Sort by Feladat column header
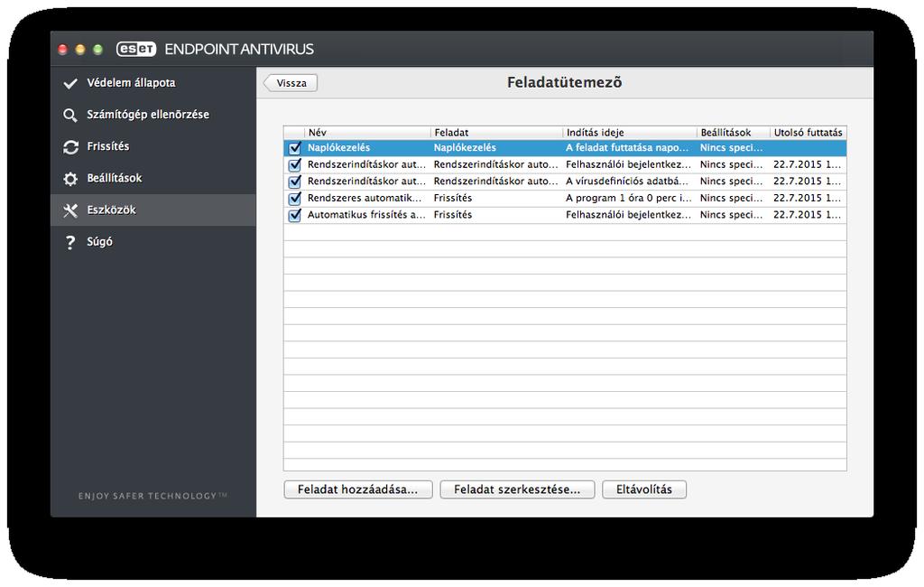 (496, 133)
